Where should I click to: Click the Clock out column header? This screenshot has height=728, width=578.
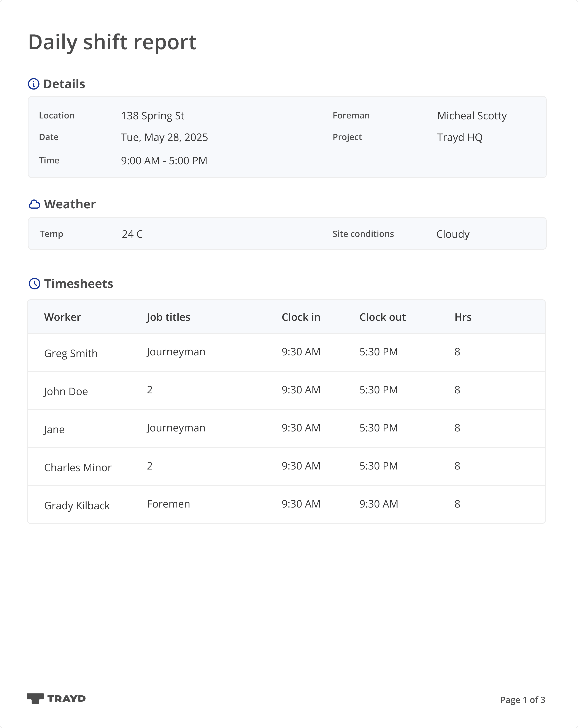[x=382, y=317]
